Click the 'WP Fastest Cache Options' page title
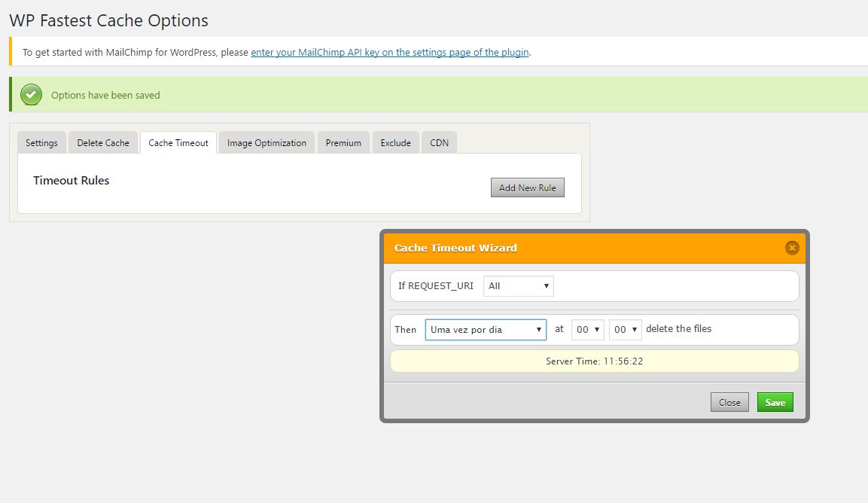The width and height of the screenshot is (868, 503). (109, 20)
